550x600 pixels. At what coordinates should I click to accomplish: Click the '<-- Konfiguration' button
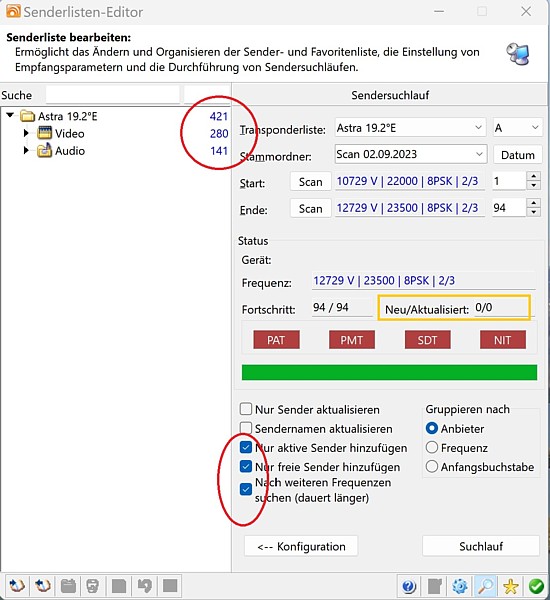coord(301,546)
